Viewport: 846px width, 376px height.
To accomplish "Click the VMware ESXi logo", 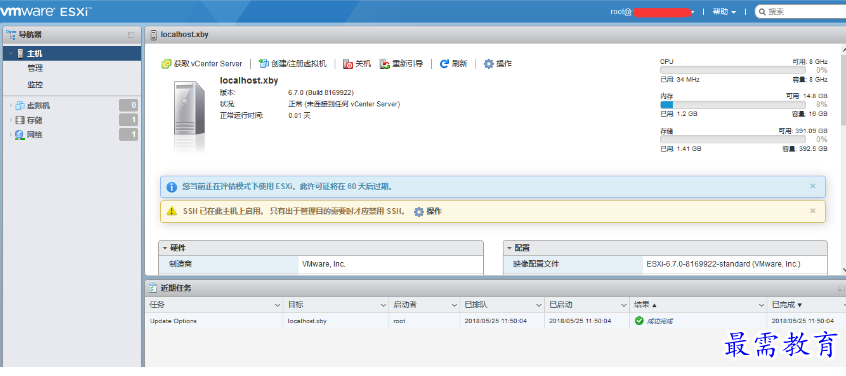I will pos(45,11).
